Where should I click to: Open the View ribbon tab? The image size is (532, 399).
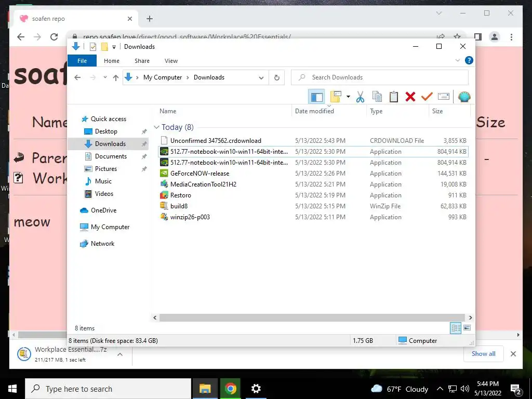point(171,61)
